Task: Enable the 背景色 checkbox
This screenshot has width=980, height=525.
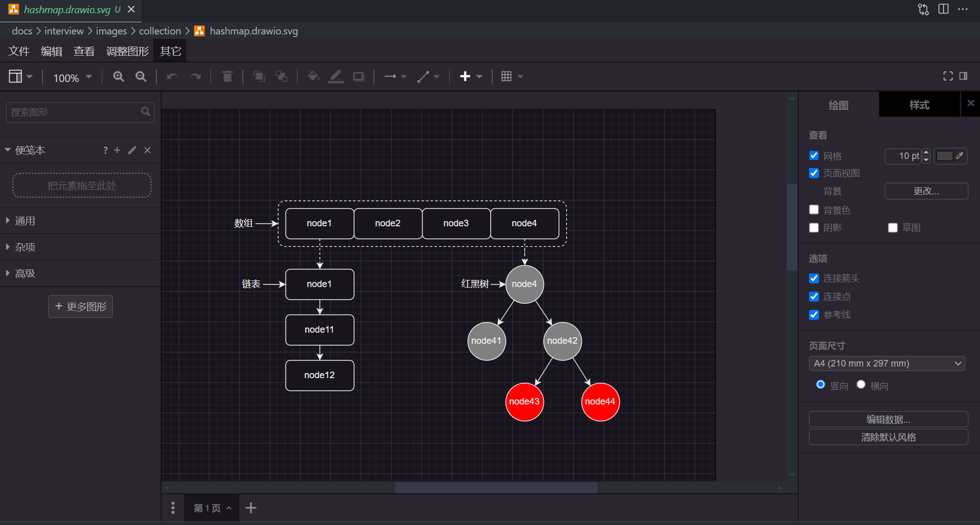Action: point(814,209)
